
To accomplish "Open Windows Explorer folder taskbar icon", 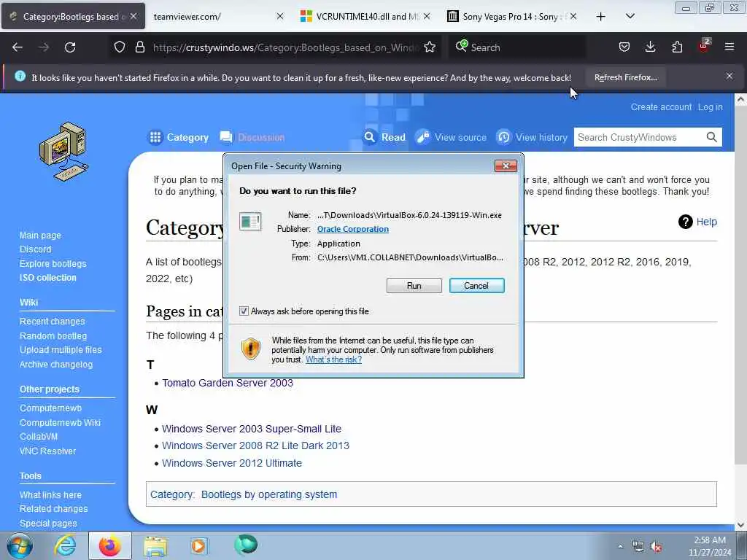I will point(155,546).
